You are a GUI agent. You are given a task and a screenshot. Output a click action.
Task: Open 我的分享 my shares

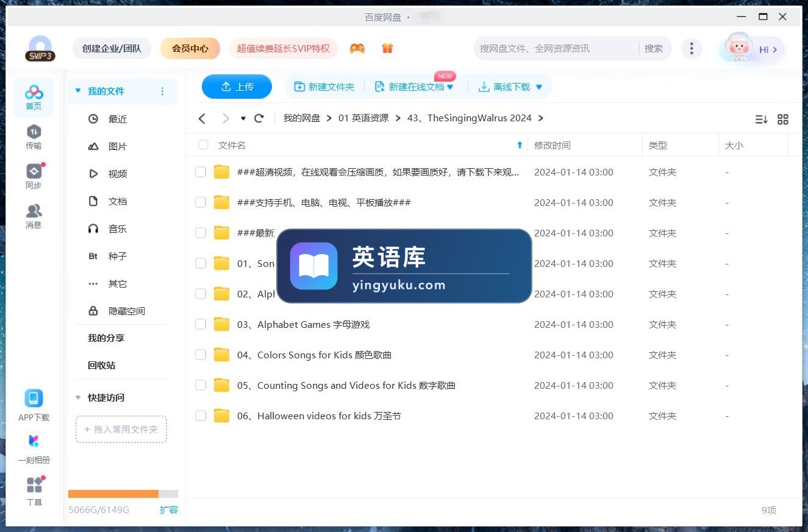(105, 338)
